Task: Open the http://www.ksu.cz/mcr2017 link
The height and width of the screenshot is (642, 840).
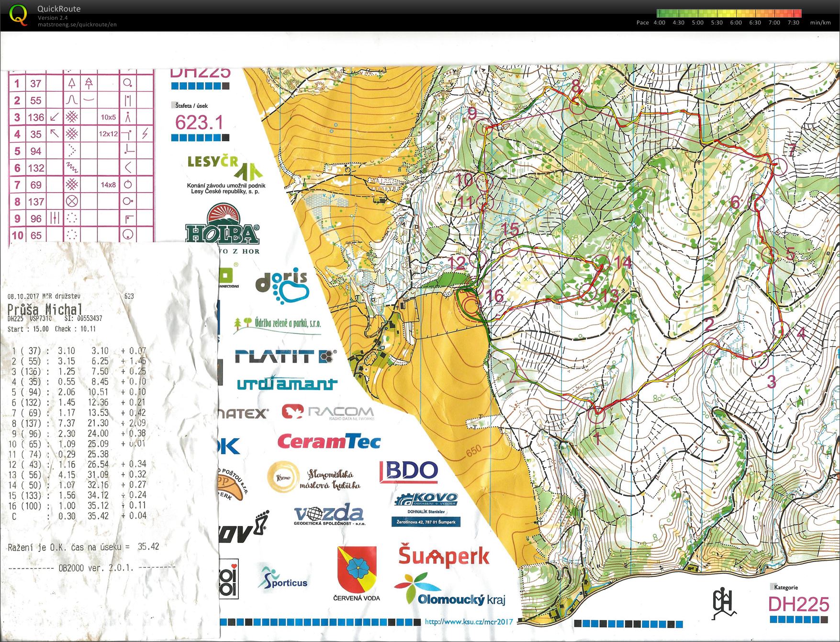Action: pos(469,622)
